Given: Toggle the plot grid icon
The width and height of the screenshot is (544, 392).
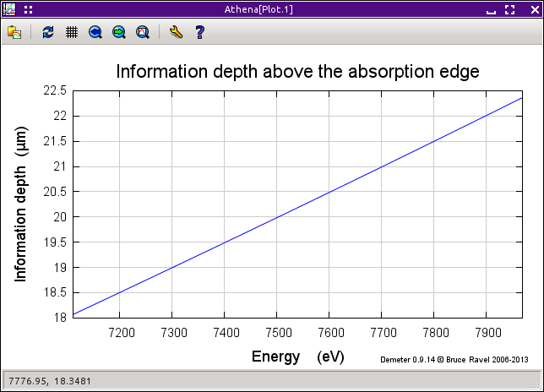Looking at the screenshot, I should point(72,32).
